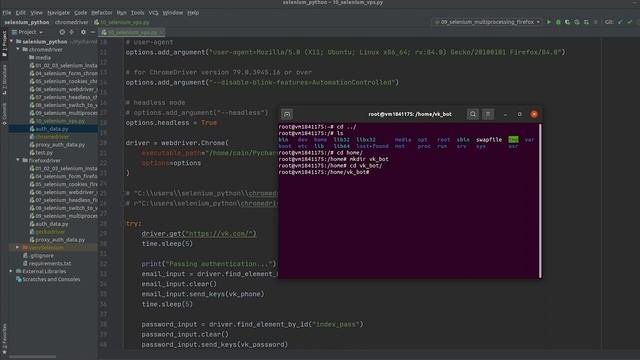Click 'swapfile' in terminal ls output
Image resolution: width=640 pixels, height=360 pixels.
[x=489, y=140]
